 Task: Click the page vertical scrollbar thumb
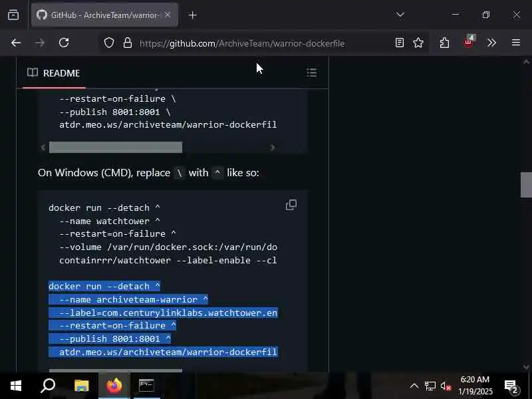coord(526,185)
